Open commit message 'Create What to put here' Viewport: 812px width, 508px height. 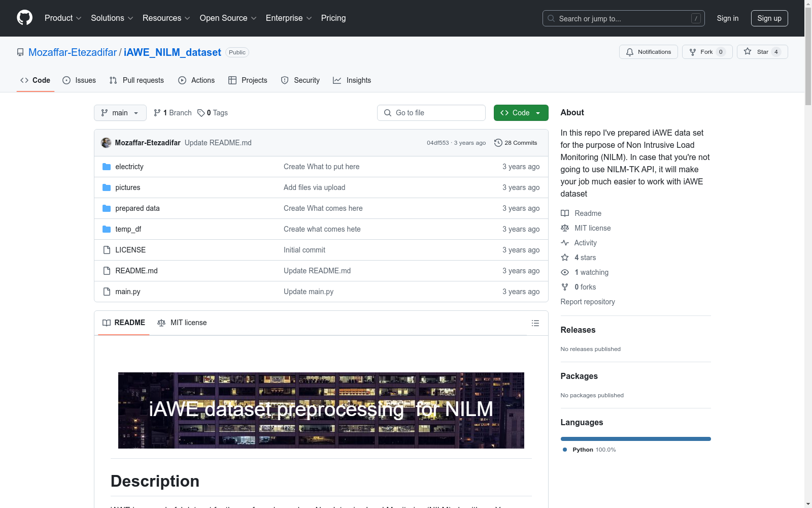(x=321, y=167)
